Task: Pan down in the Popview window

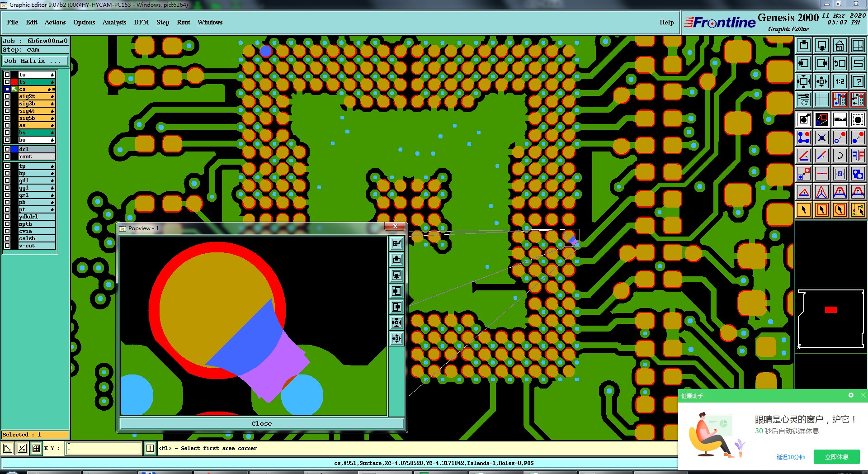Action: tap(396, 275)
